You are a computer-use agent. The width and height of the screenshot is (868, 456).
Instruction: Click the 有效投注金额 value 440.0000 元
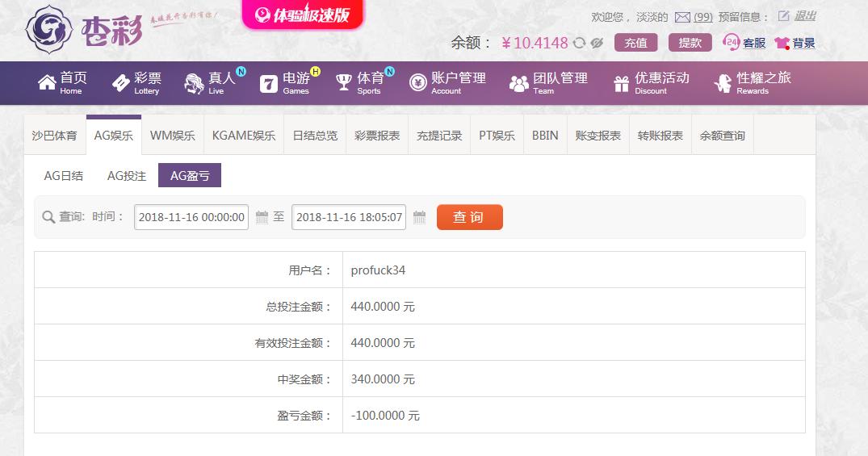[x=383, y=343]
